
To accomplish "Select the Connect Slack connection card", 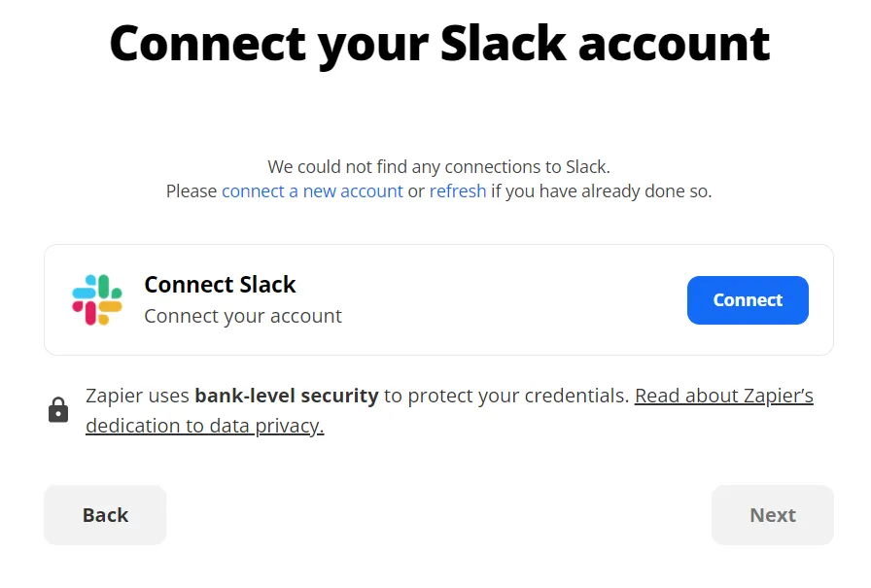I will (x=437, y=299).
